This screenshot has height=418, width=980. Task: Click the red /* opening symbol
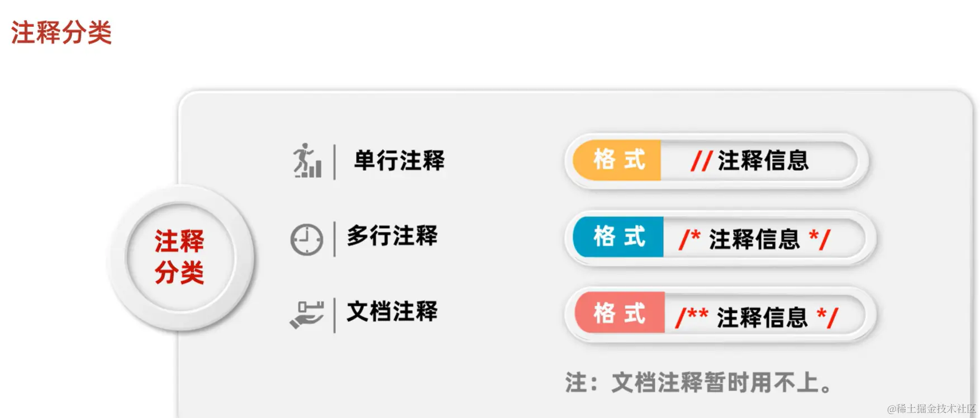(690, 239)
